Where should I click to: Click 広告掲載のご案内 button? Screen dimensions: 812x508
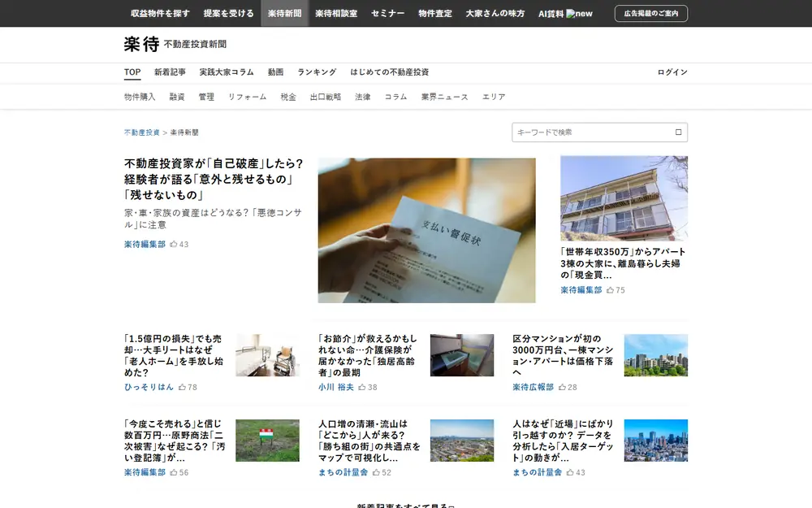651,14
